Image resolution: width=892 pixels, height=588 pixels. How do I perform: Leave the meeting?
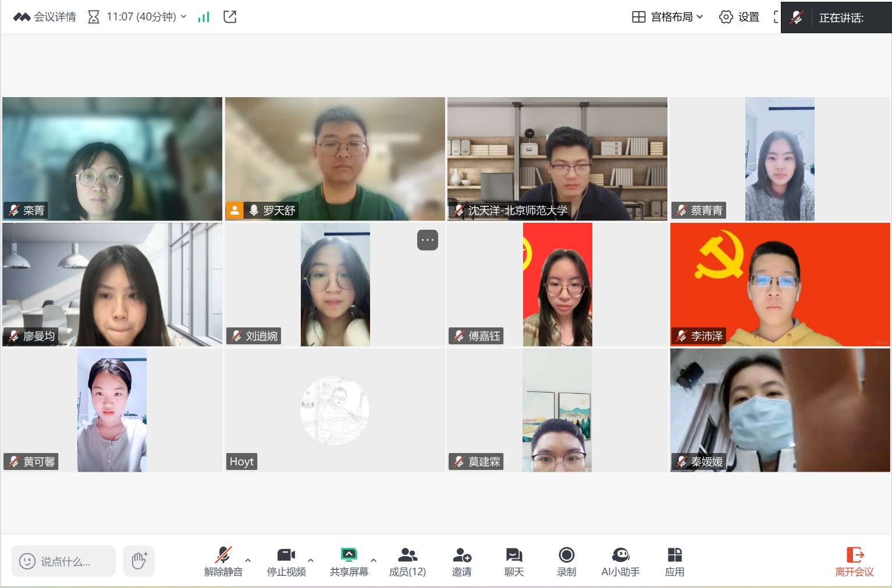(x=854, y=562)
